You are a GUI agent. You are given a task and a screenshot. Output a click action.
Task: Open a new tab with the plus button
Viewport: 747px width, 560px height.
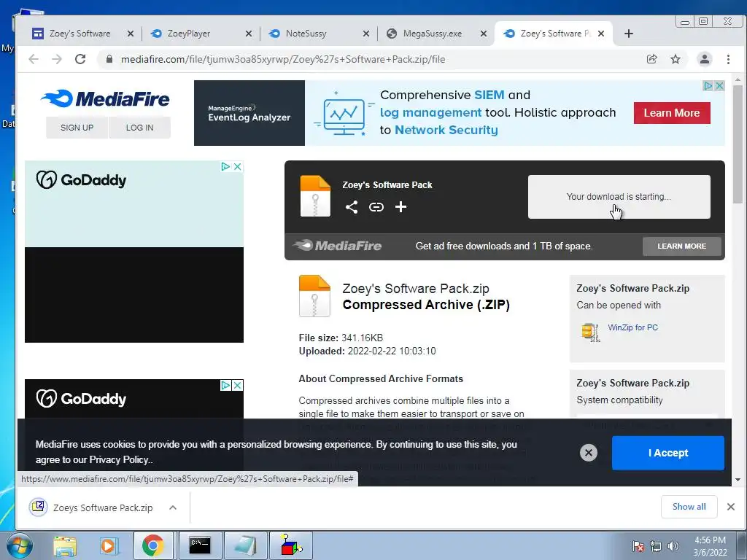click(628, 34)
